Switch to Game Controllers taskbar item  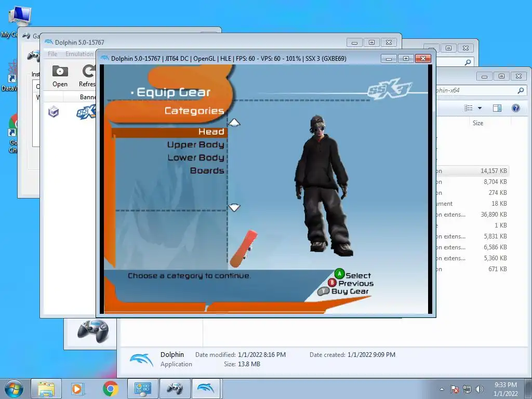175,389
